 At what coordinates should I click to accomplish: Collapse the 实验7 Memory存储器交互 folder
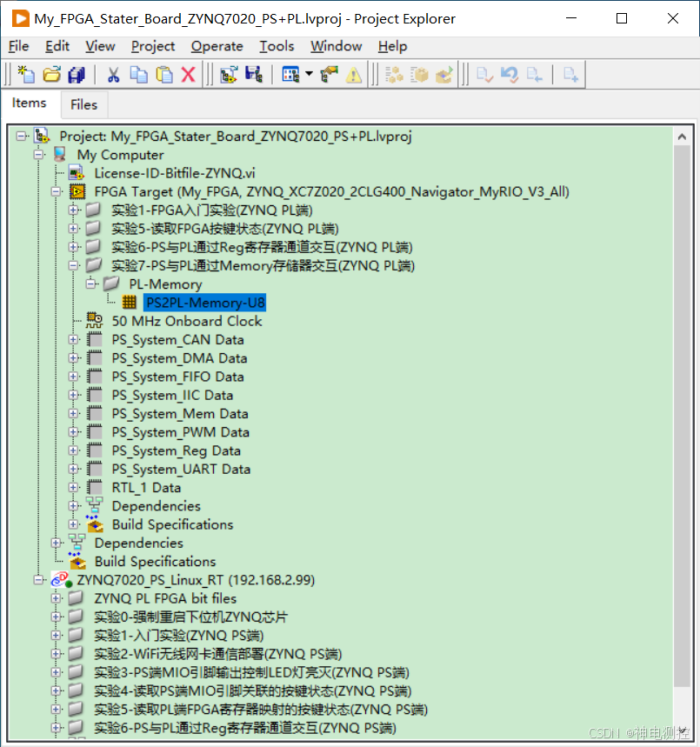[x=73, y=265]
